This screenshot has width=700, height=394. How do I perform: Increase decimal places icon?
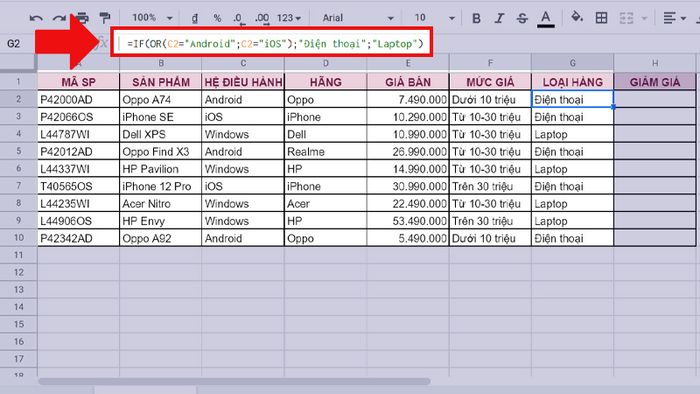click(262, 18)
